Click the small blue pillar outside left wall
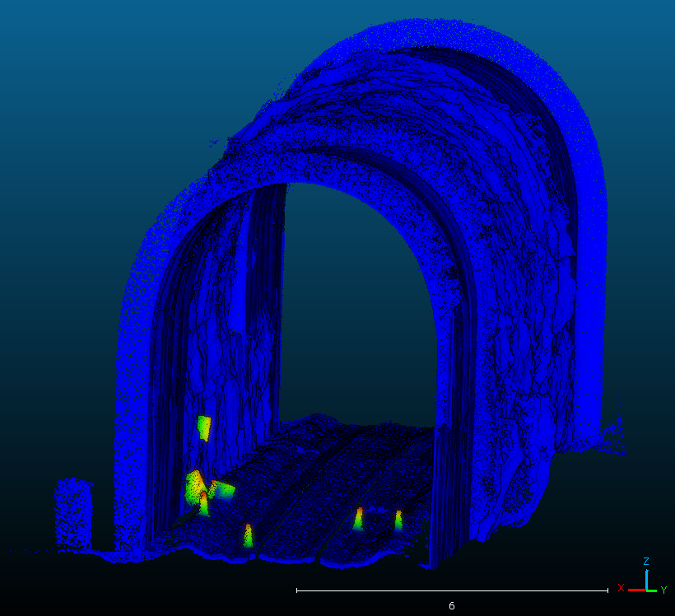The image size is (675, 616). click(72, 515)
